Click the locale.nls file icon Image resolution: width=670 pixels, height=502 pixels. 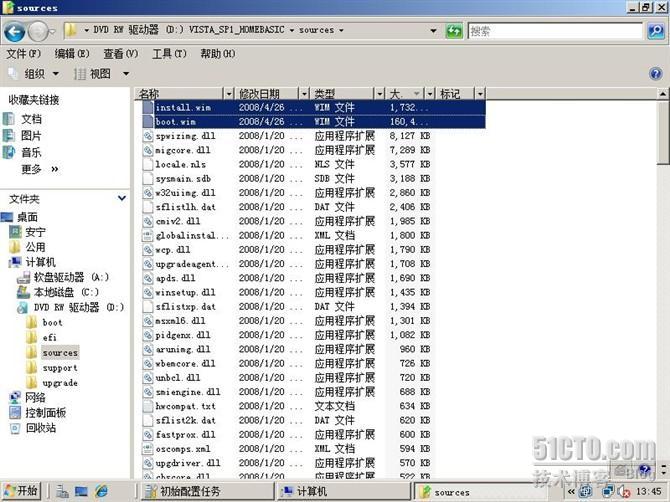click(147, 164)
